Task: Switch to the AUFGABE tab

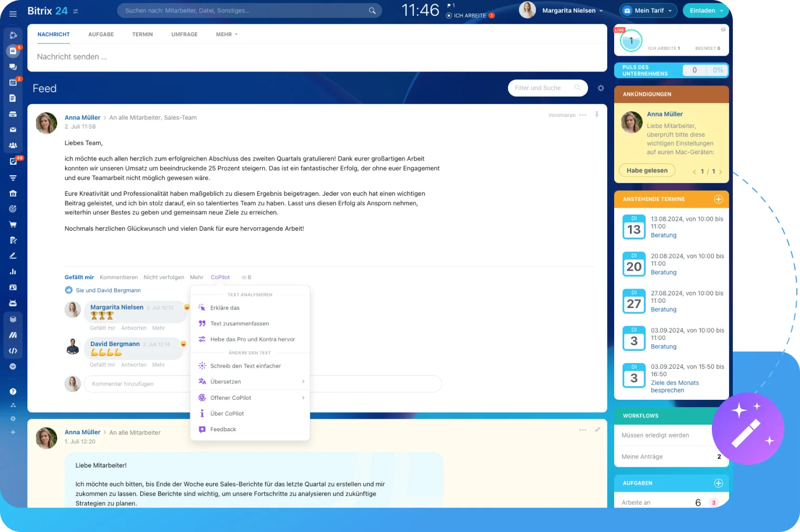Action: point(101,35)
